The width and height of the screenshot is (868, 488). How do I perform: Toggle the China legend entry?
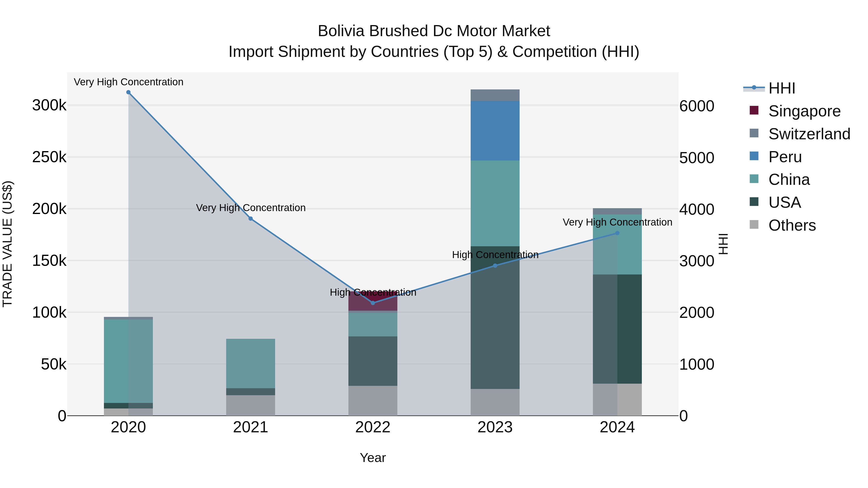point(779,180)
